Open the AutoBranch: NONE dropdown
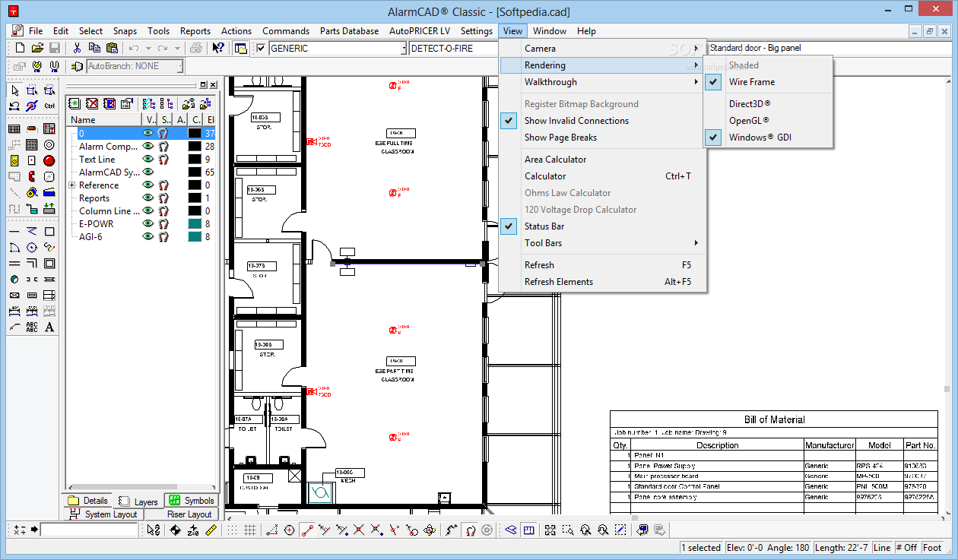The image size is (958, 560). (x=179, y=66)
